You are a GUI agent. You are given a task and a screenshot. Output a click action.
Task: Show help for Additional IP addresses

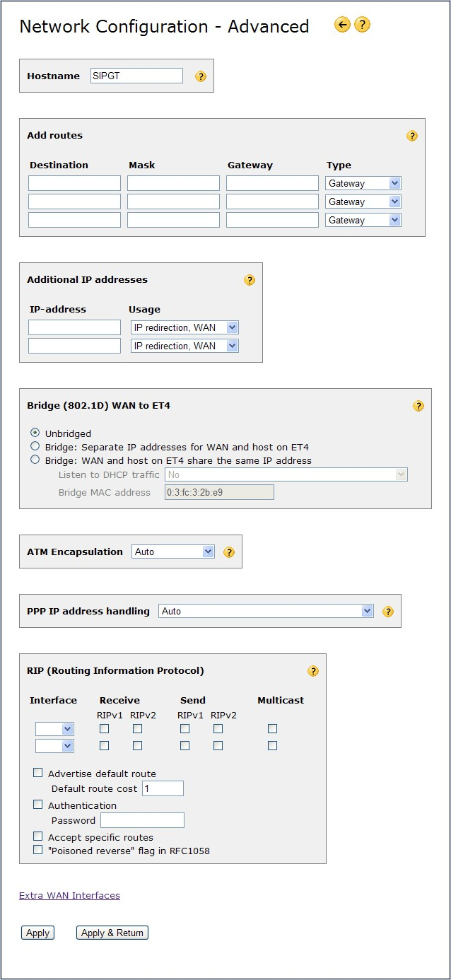(x=250, y=280)
